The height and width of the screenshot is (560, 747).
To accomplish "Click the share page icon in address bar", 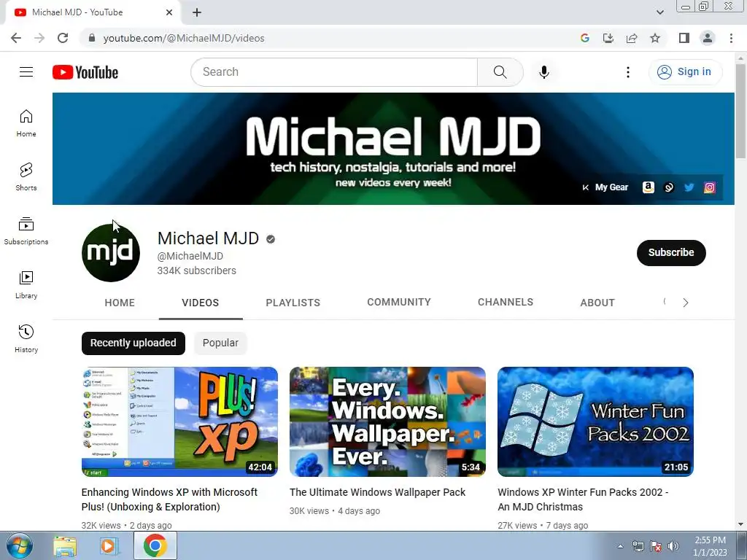I will click(632, 38).
